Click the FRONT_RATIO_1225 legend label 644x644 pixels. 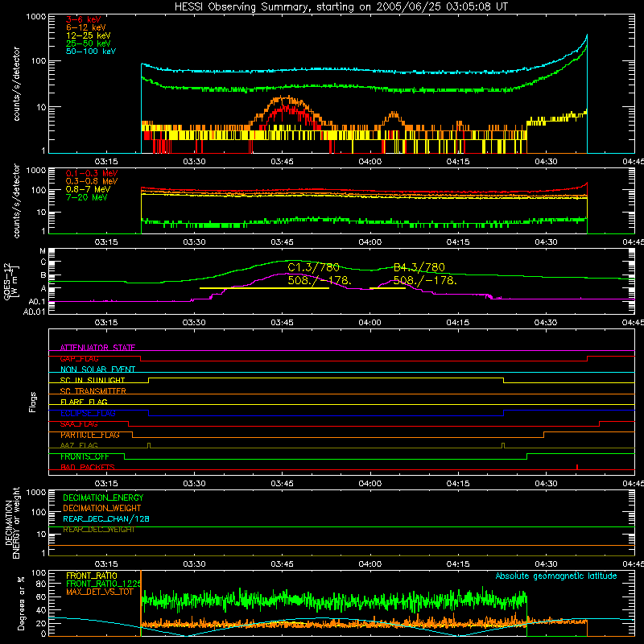coord(104,584)
